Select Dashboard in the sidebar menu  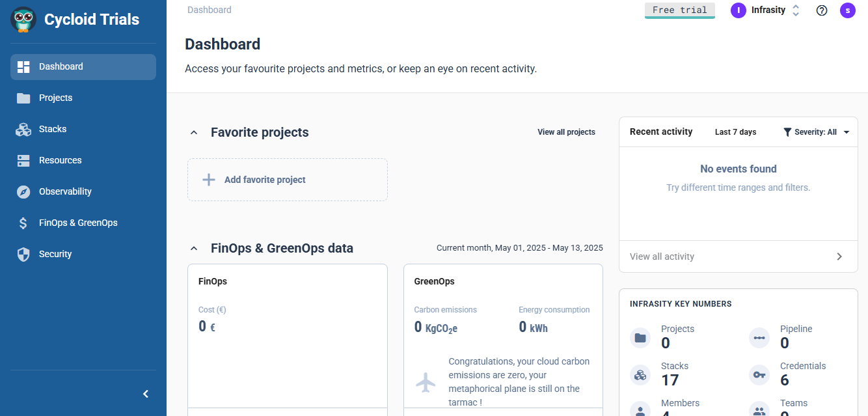click(x=61, y=66)
